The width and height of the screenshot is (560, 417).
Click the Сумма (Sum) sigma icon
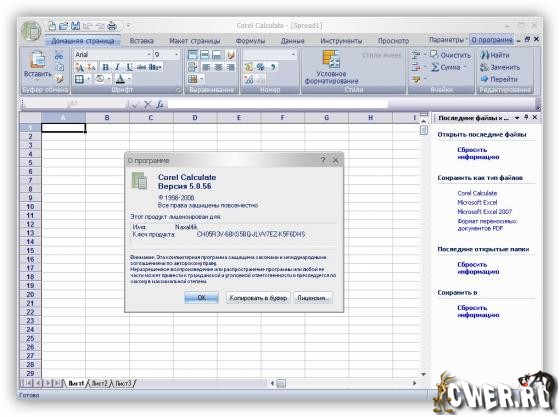[x=435, y=67]
